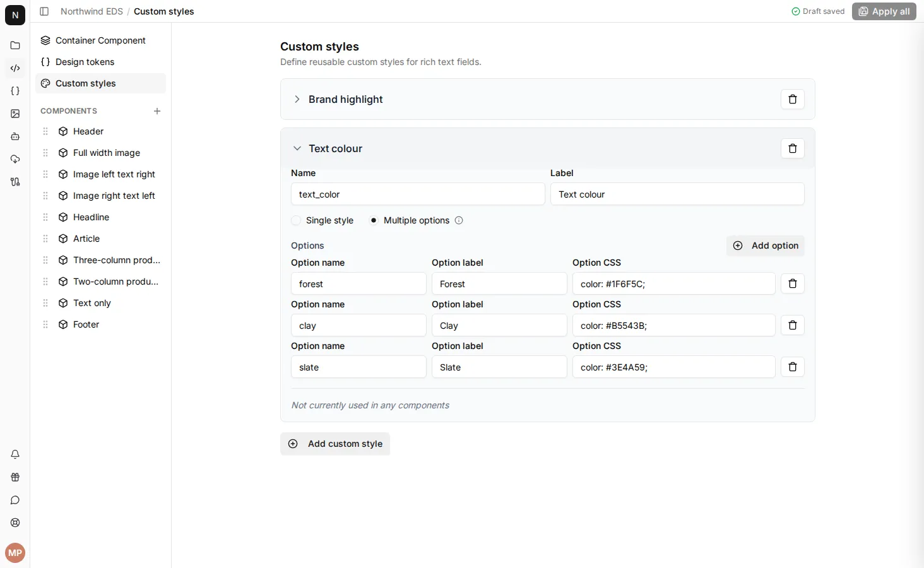Click the Option name field containing clay
The image size is (924, 568).
point(358,326)
